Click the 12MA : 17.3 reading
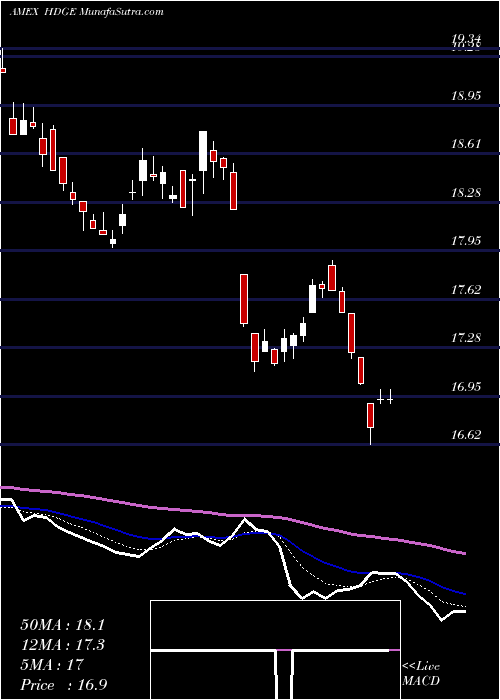 point(63,645)
